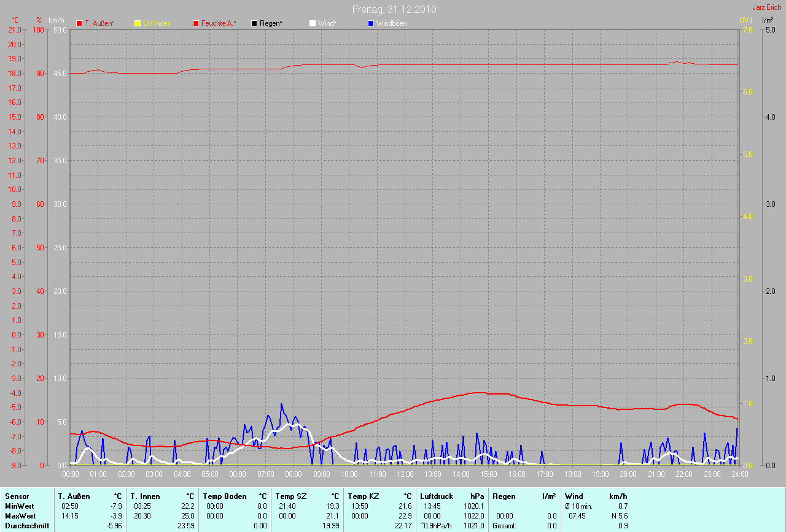This screenshot has width=786, height=532.
Task: Select the Temp Boden column header
Action: tap(225, 496)
